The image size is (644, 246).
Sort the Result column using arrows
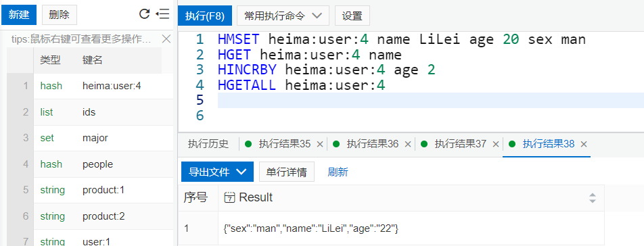click(593, 198)
